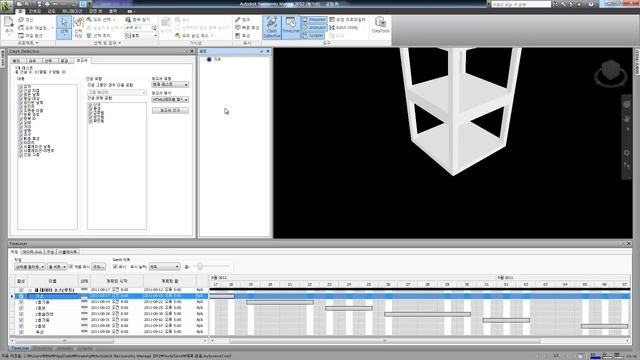Click the write report button
This screenshot has height=360, width=640.
(x=170, y=111)
